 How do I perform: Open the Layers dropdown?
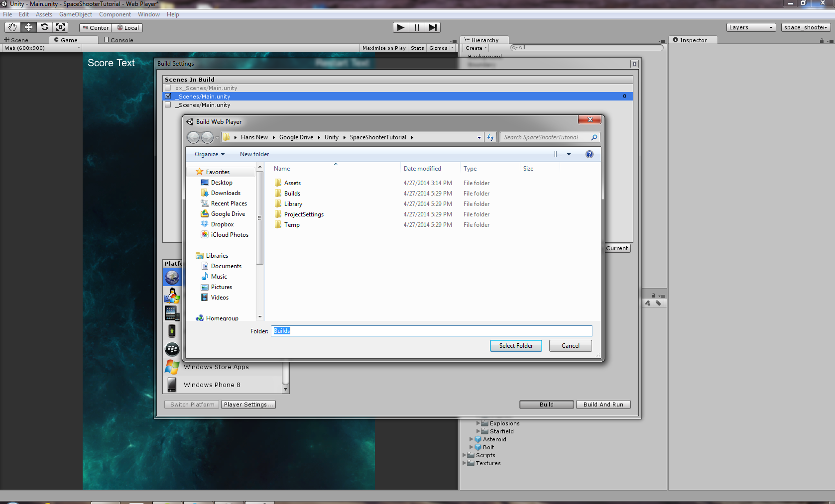coord(751,27)
